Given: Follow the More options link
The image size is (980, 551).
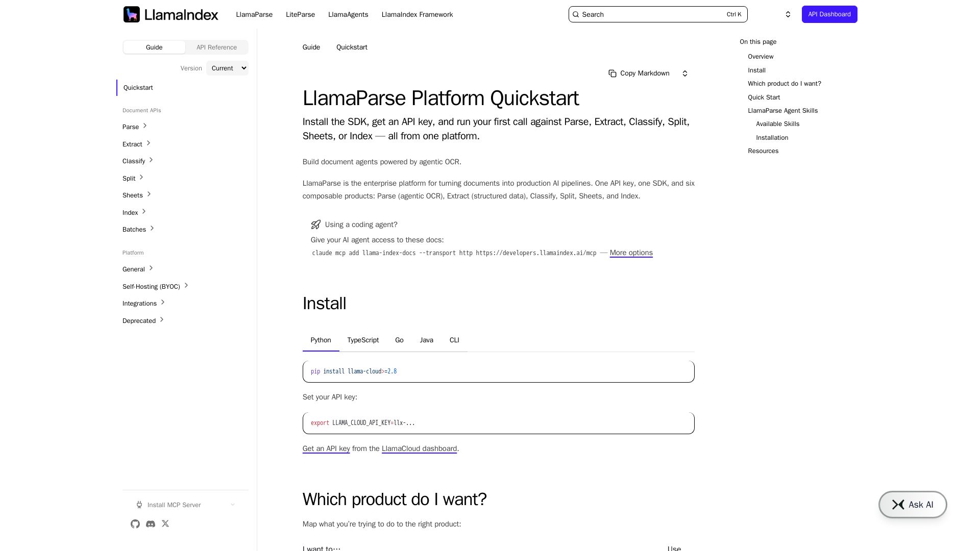Looking at the screenshot, I should (631, 253).
